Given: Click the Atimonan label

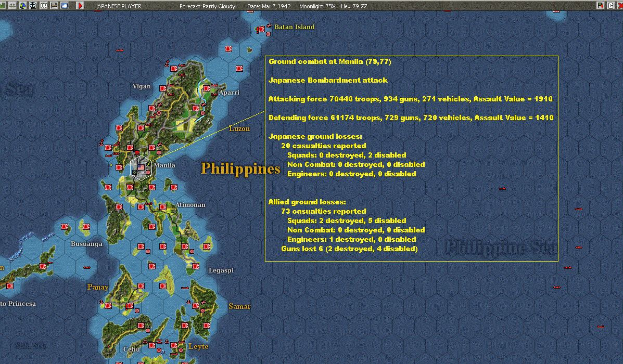Looking at the screenshot, I should tap(190, 205).
